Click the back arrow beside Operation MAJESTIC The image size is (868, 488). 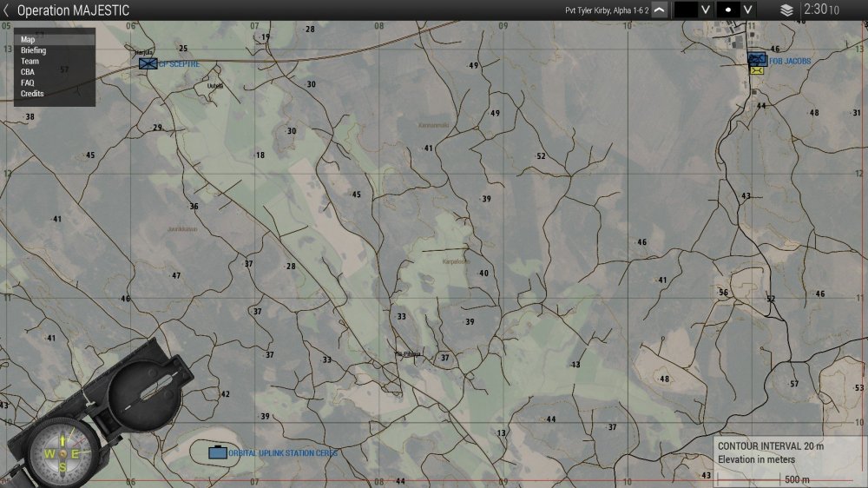click(x=7, y=10)
